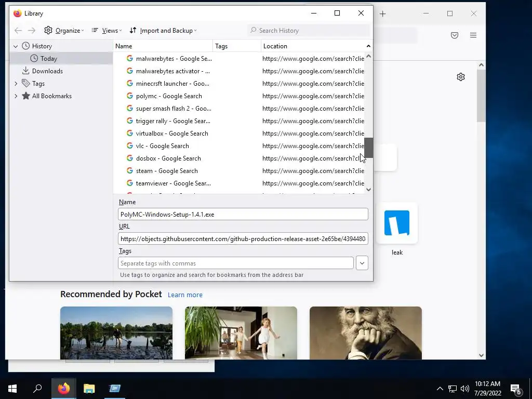Select Tags in the sidebar
532x399 pixels.
(38, 84)
